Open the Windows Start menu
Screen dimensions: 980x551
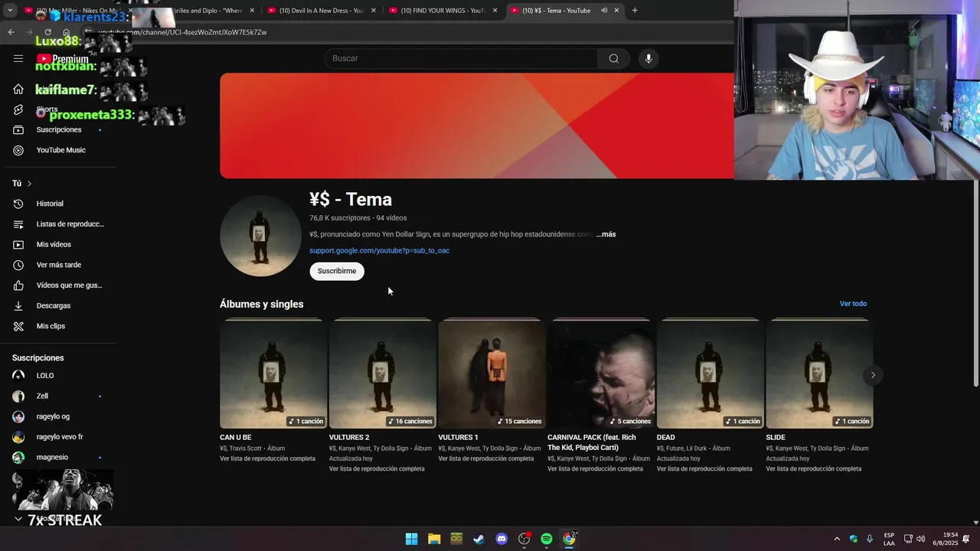pyautogui.click(x=411, y=539)
